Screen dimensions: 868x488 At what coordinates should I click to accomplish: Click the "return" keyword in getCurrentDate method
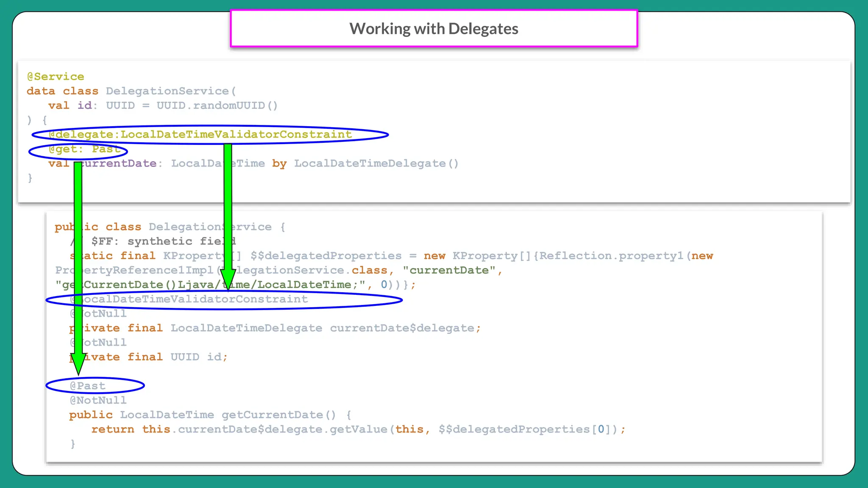point(113,429)
